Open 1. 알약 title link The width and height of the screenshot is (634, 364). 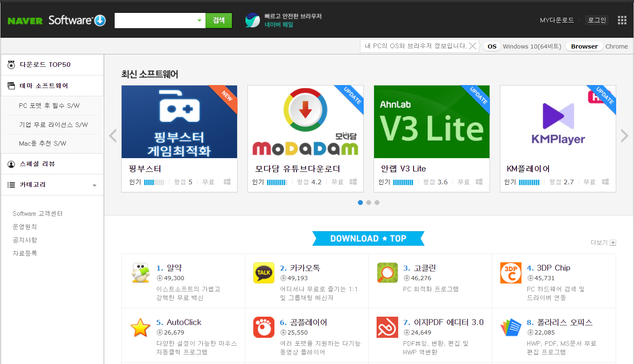coord(169,268)
